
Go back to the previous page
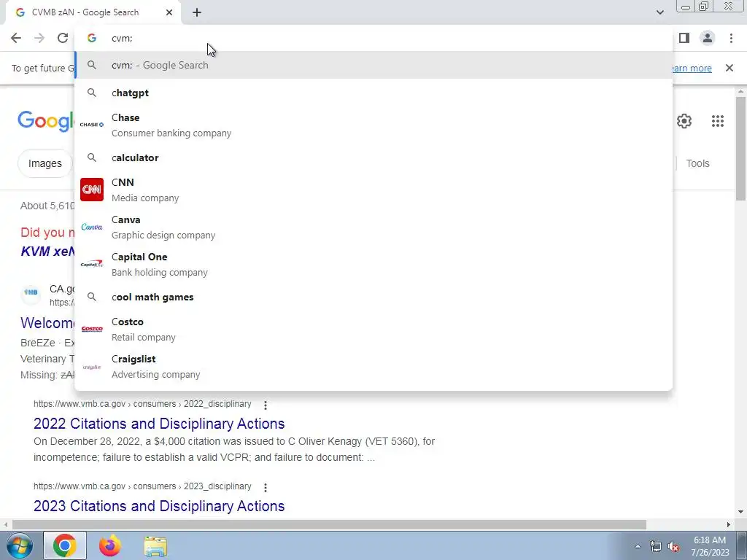pos(16,38)
